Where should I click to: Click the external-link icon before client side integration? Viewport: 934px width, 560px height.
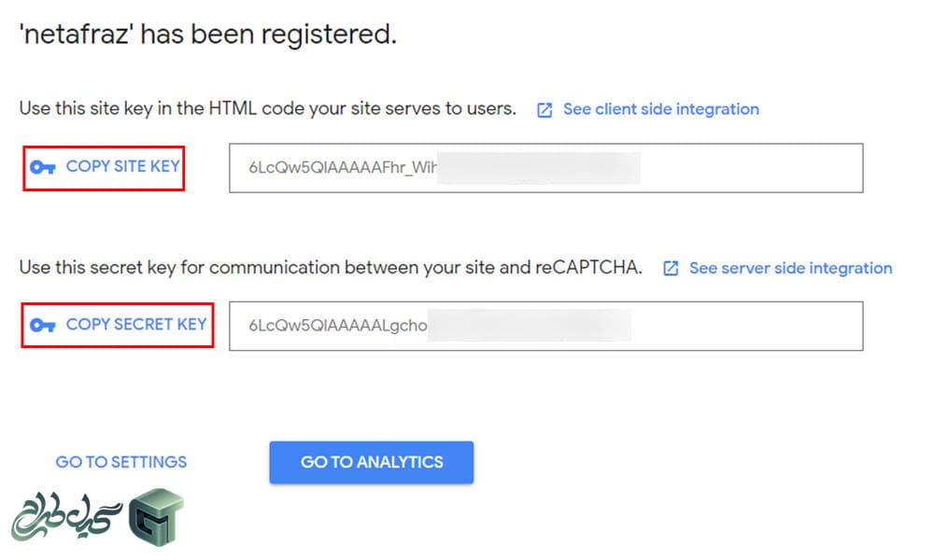[x=545, y=110]
